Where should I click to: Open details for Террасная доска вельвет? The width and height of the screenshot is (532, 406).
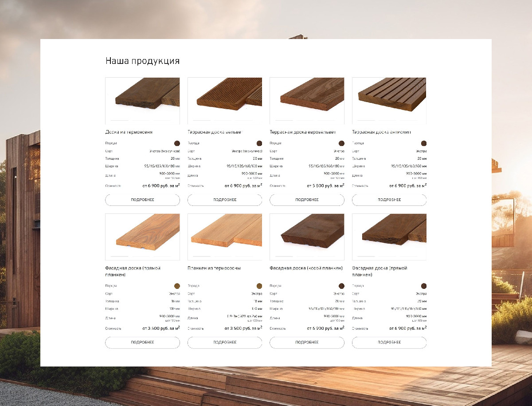225,200
